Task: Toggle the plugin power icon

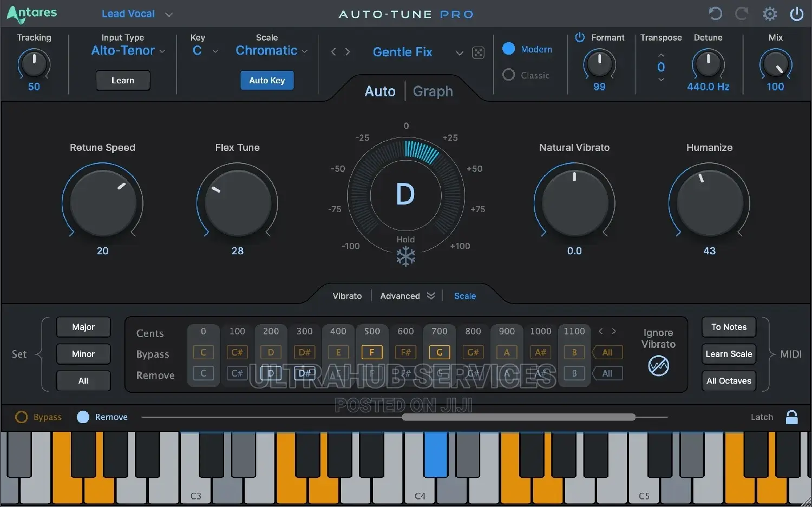Action: (797, 14)
